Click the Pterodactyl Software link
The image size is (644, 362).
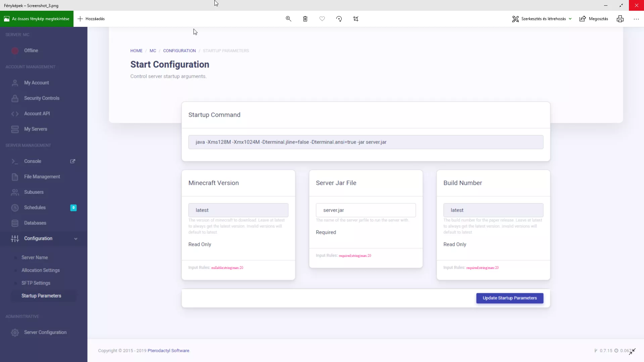(x=168, y=351)
